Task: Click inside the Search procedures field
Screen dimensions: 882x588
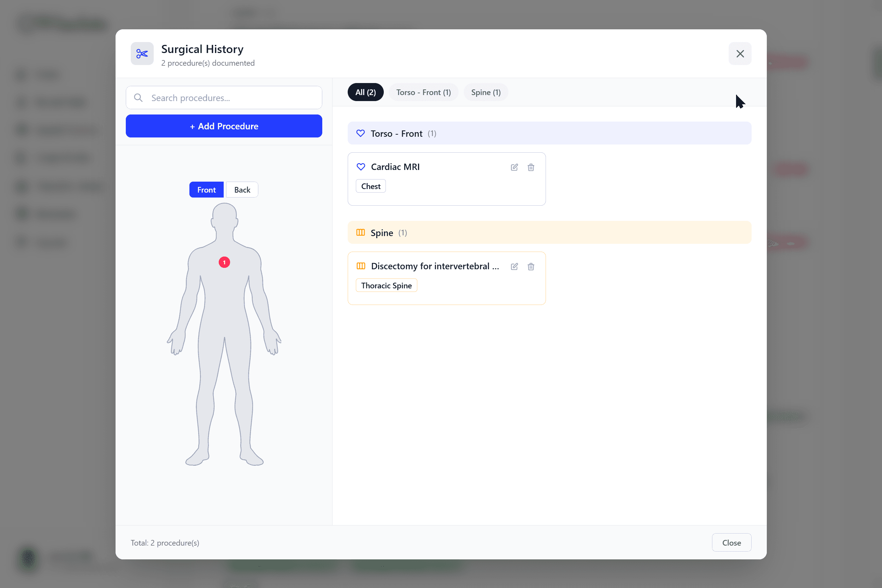Action: (x=233, y=98)
